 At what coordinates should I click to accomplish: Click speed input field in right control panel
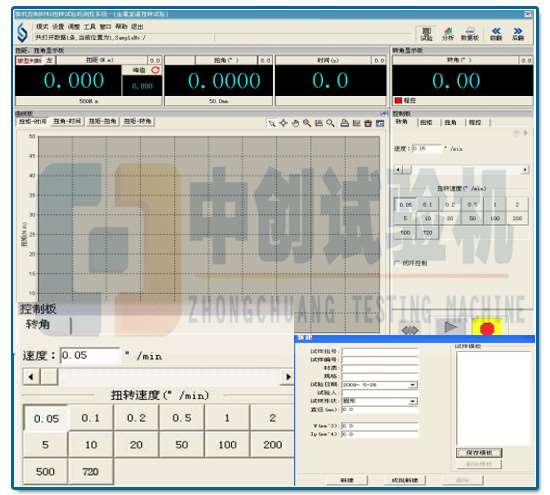click(427, 148)
